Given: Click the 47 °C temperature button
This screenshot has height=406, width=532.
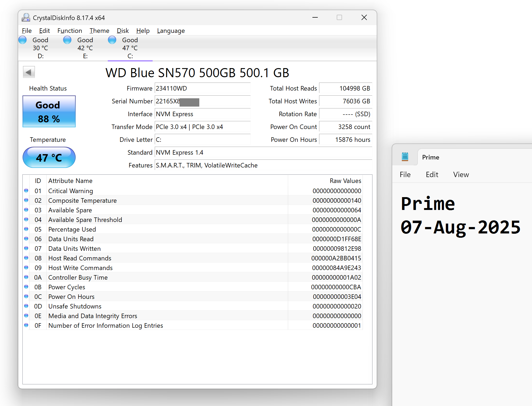Looking at the screenshot, I should 49,158.
